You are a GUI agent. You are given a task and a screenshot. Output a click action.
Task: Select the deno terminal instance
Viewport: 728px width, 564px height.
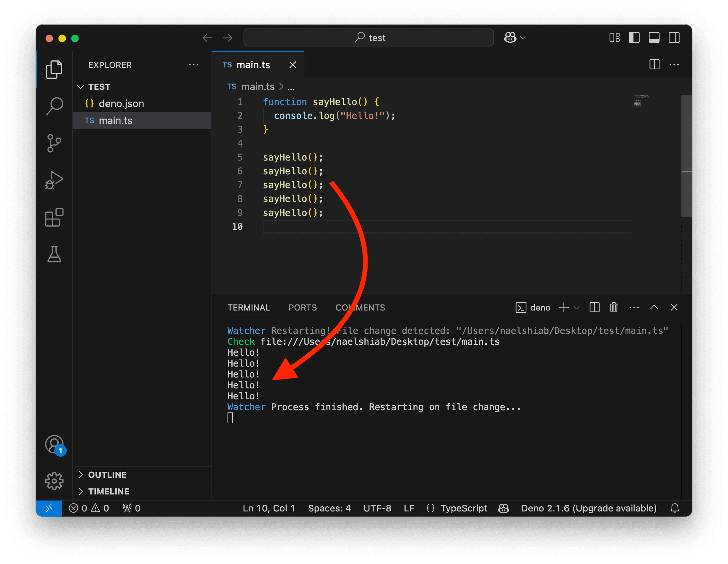(x=533, y=308)
